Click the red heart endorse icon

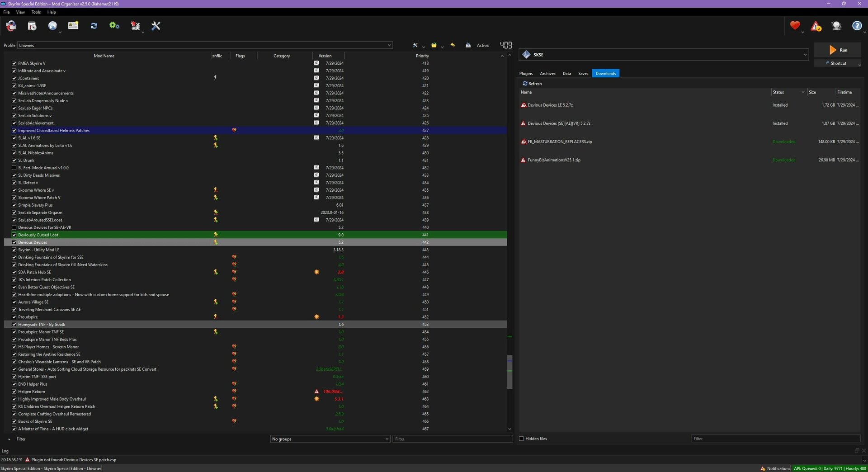[795, 26]
